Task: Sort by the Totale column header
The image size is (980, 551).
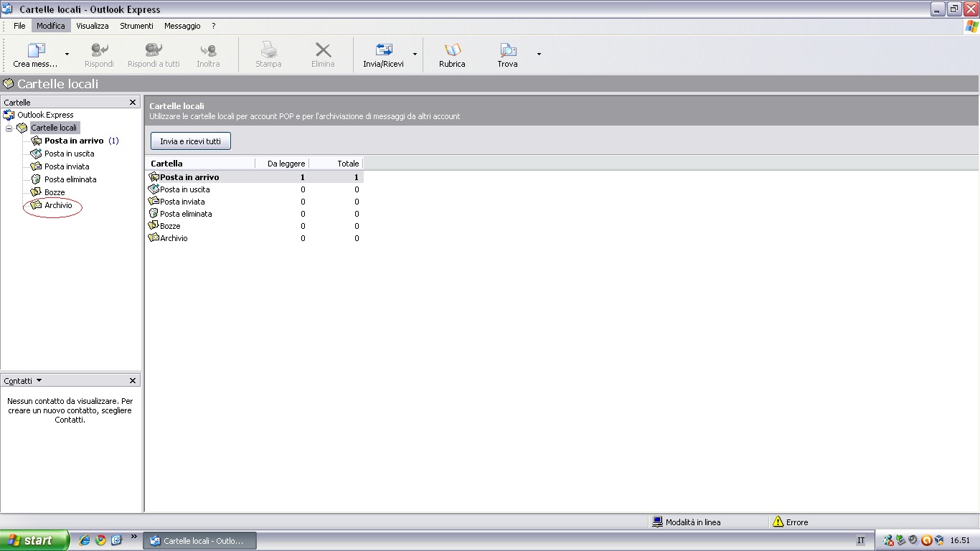Action: click(x=336, y=164)
